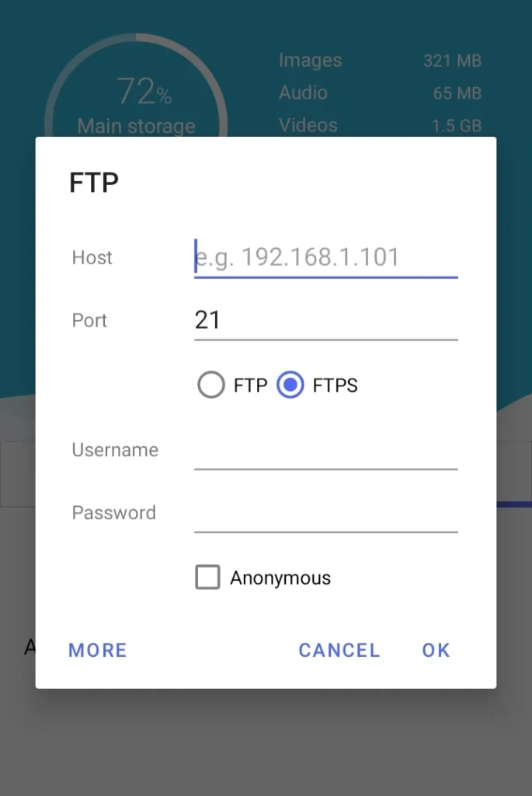This screenshot has height=796, width=532.
Task: Click the MORE button
Action: (x=97, y=650)
